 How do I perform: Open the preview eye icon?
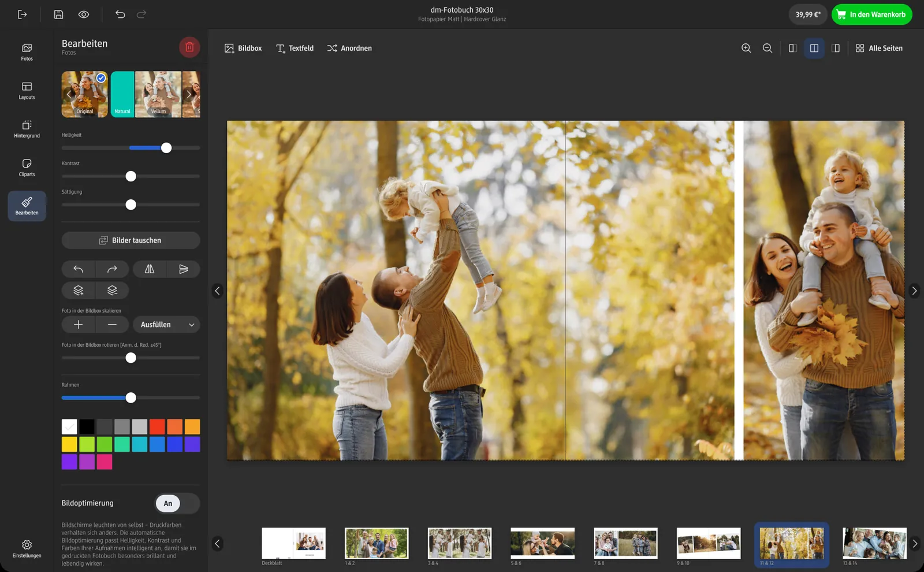pos(84,14)
